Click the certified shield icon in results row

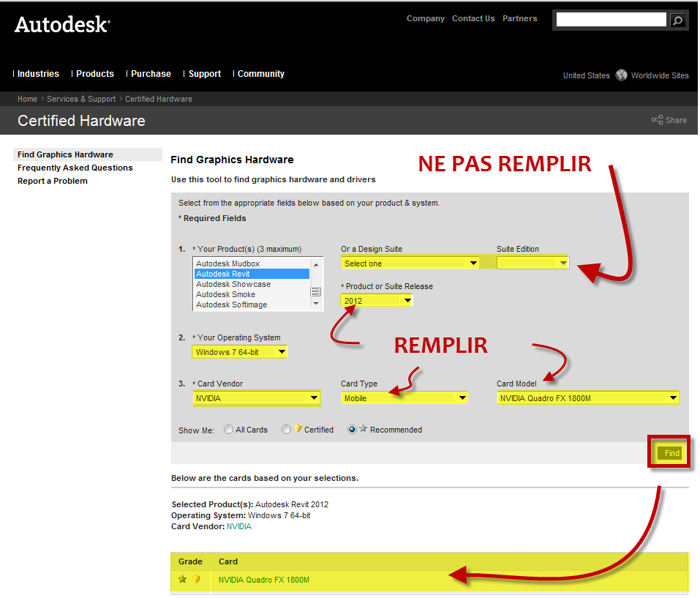(x=196, y=579)
